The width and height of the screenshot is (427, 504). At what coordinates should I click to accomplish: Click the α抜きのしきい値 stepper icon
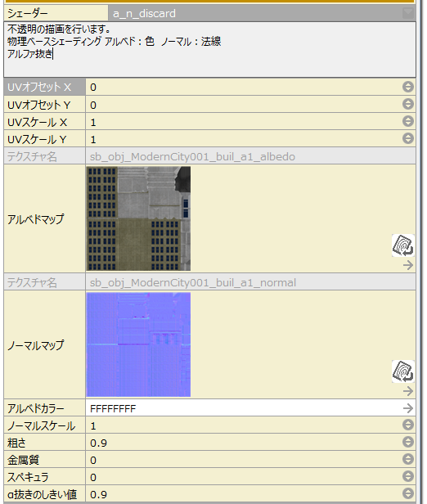(x=408, y=493)
